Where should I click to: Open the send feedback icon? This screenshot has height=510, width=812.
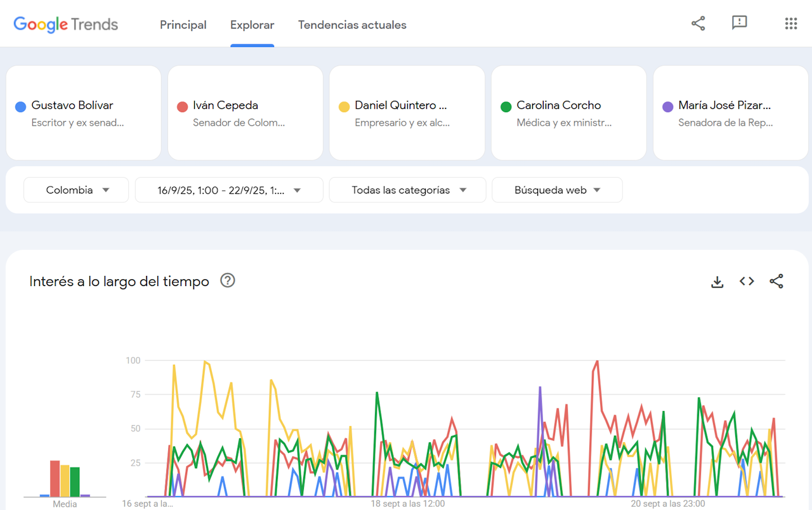coord(739,23)
